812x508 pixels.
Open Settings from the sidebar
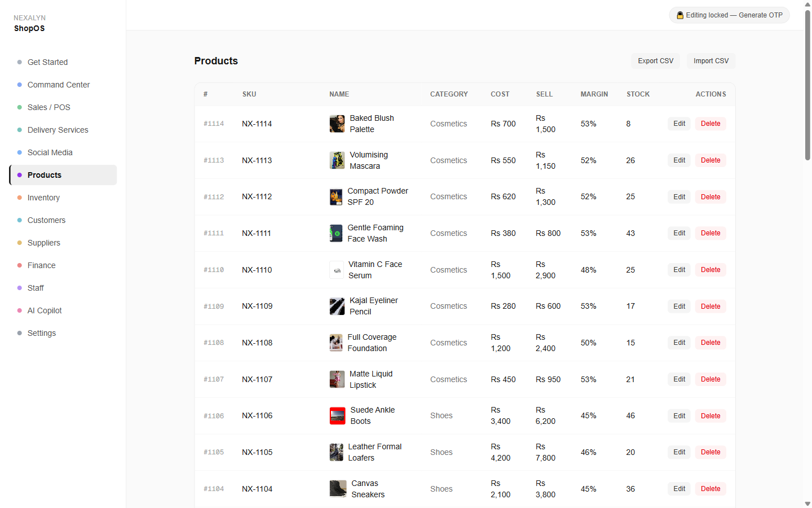point(63,333)
